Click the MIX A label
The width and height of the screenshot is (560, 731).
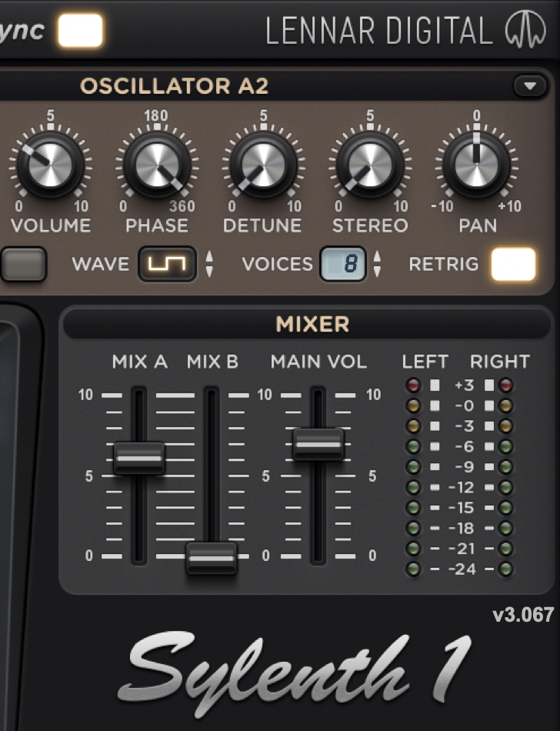(x=140, y=362)
